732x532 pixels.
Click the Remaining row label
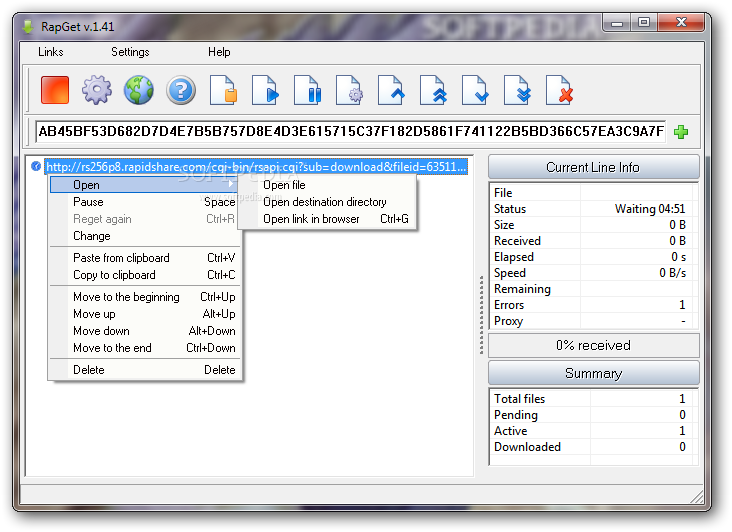click(522, 289)
